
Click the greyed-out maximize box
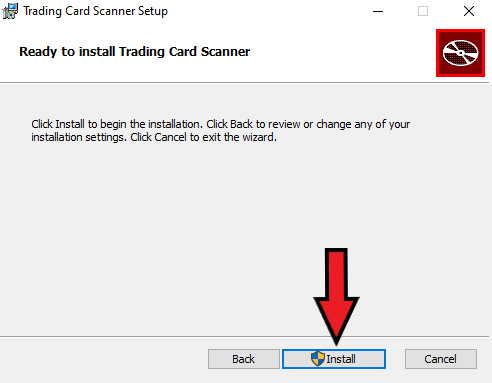click(x=423, y=11)
